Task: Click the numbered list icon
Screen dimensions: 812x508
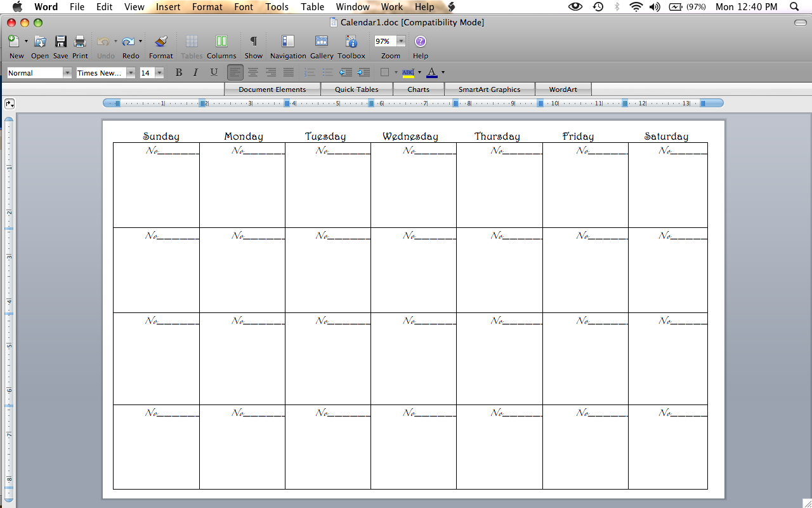Action: (310, 72)
